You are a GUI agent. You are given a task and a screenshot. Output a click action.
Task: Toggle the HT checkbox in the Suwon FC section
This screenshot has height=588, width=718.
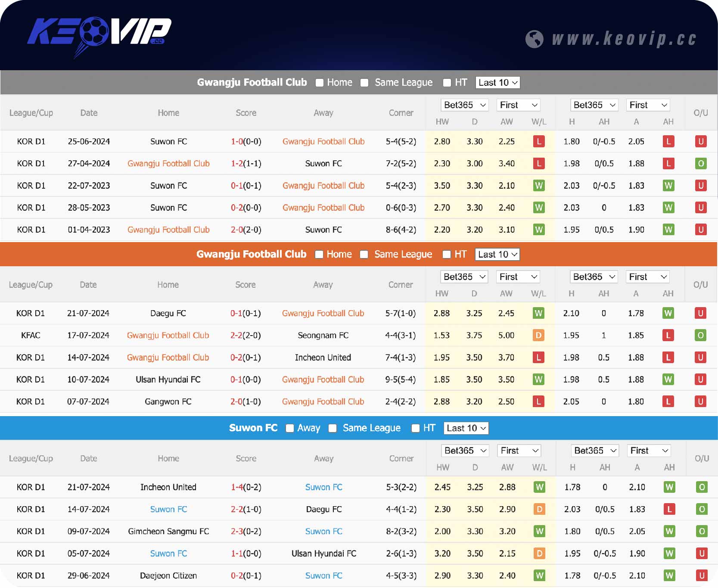416,428
